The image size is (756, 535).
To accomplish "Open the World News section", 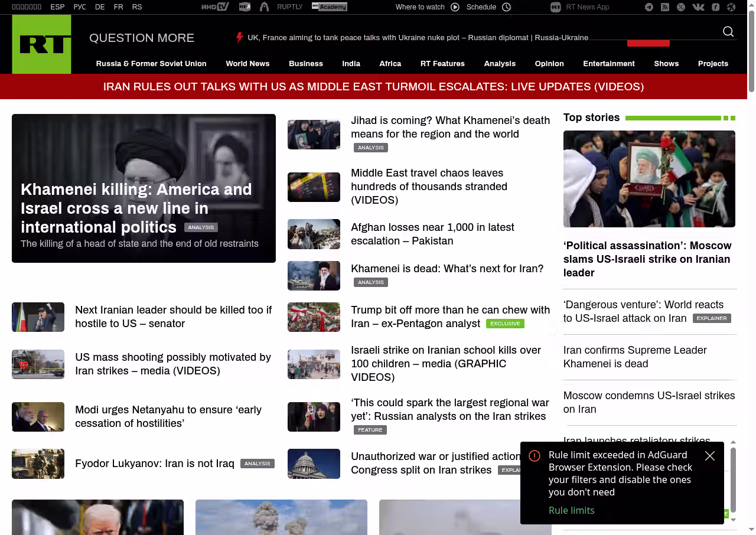I will point(247,64).
